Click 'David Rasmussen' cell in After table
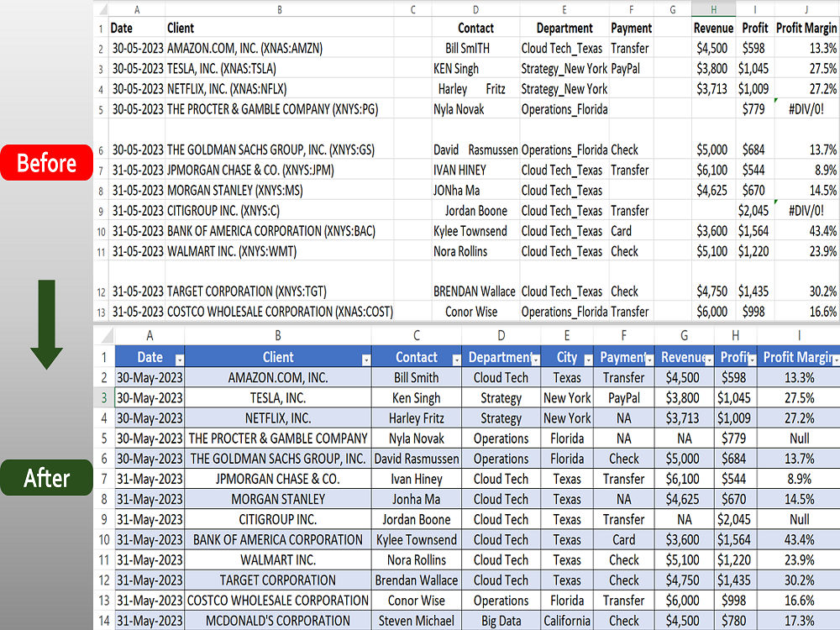 [x=417, y=459]
